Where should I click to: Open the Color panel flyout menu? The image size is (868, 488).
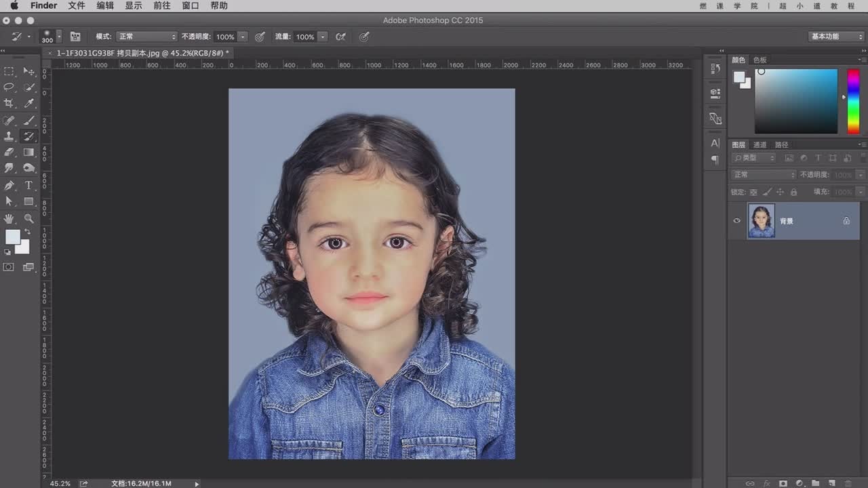pos(862,60)
